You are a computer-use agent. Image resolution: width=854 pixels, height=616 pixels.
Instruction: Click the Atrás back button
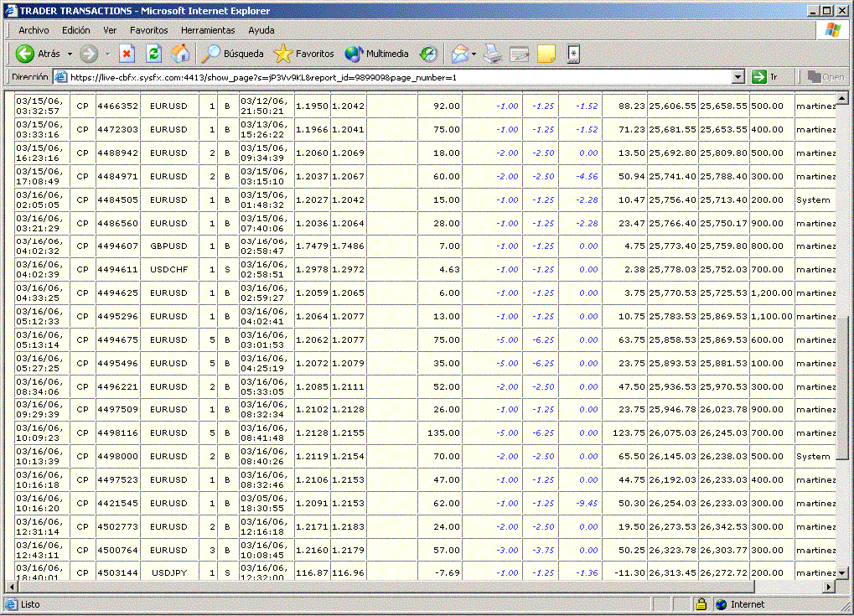pyautogui.click(x=38, y=54)
